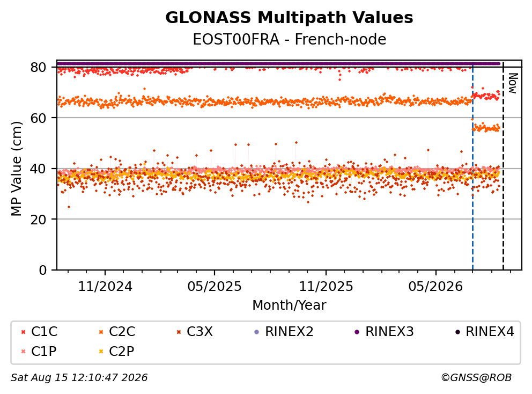Viewport: 532px width, 394px height.
Task: Click the C1C red legend marker
Action: click(x=23, y=332)
